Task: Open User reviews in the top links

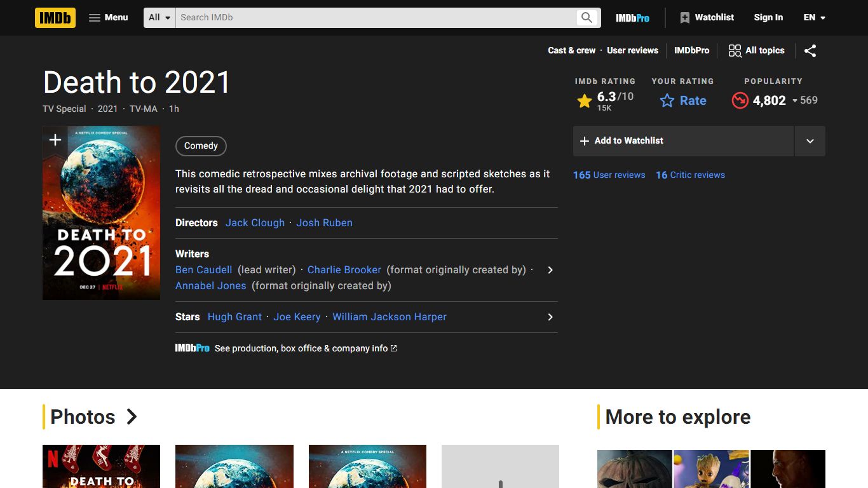Action: coord(632,51)
